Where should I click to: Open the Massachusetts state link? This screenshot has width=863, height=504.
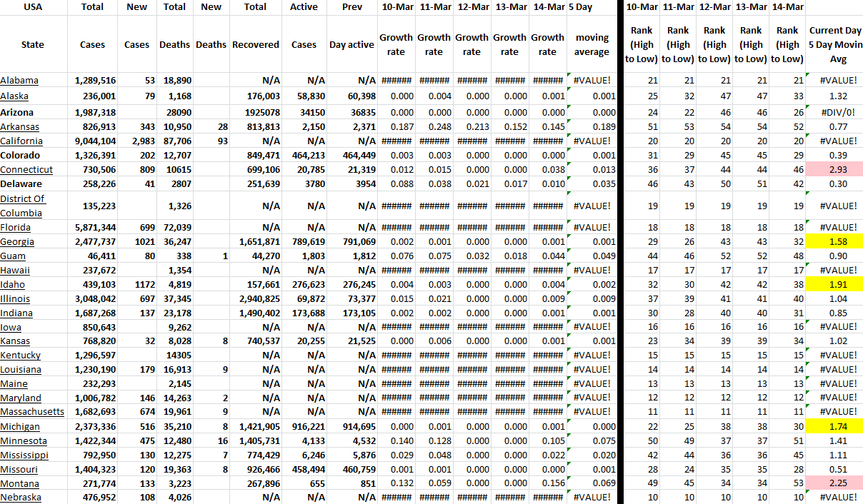tap(32, 412)
